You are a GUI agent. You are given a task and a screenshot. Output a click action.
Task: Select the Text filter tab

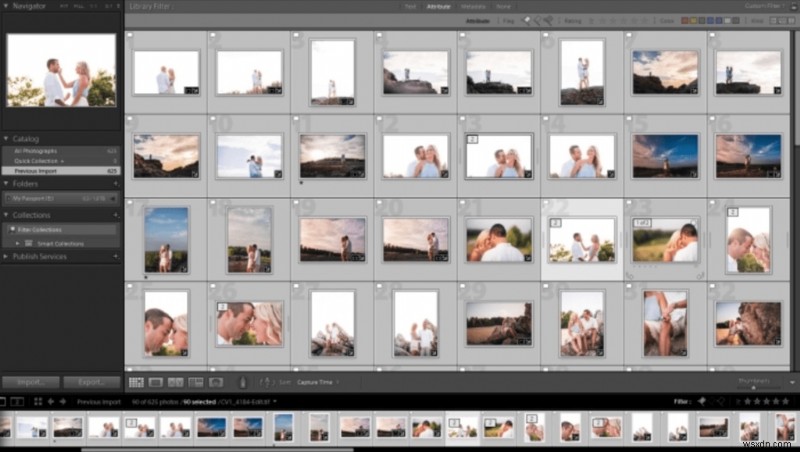(x=410, y=6)
